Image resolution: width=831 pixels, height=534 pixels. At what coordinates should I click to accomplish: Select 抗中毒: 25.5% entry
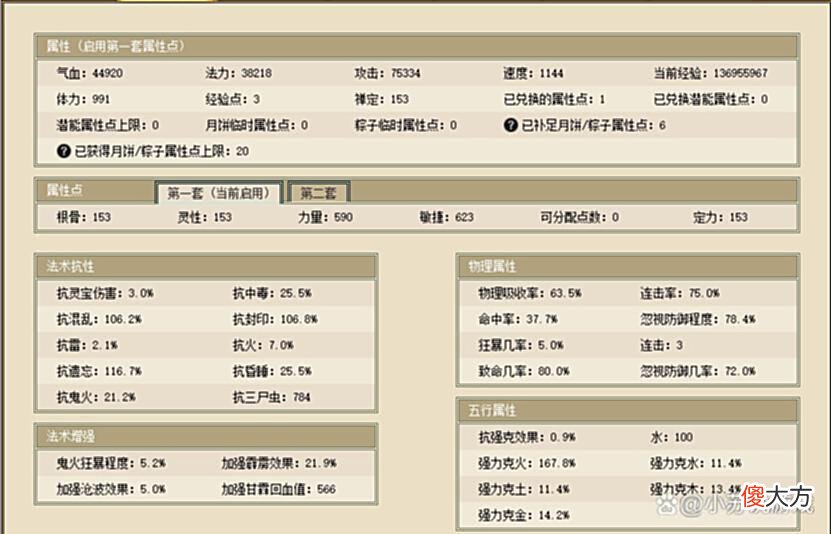click(272, 293)
